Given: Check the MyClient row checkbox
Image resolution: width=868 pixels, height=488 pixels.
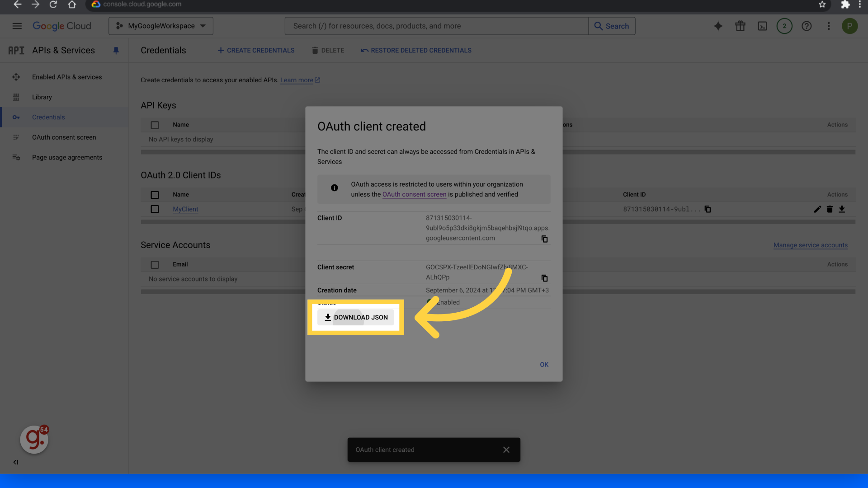Looking at the screenshot, I should click(x=155, y=209).
